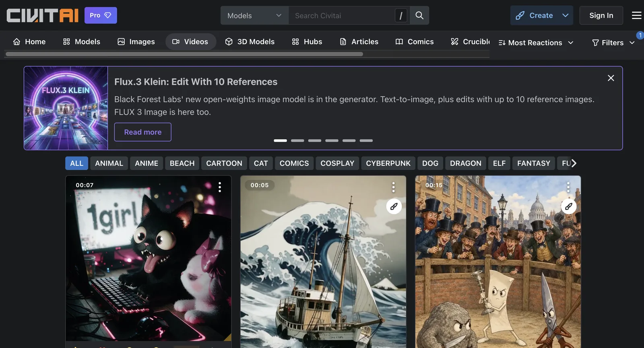Close the Flux.3 Klein announcement banner
644x348 pixels.
[611, 78]
